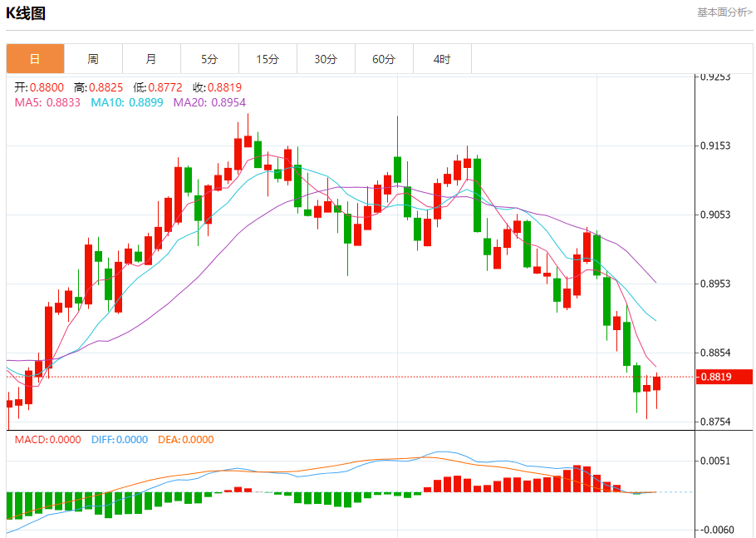This screenshot has width=756, height=538.
Task: Click the 0.9053 price axis label
Action: [715, 215]
